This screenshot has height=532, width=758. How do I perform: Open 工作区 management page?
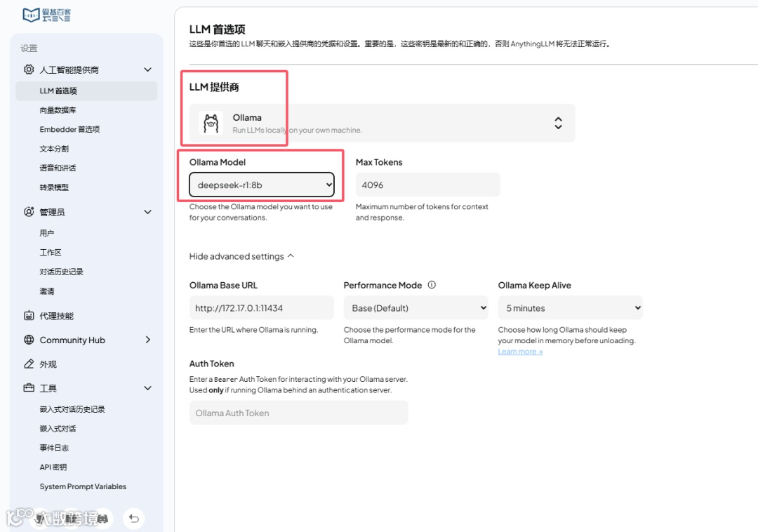pos(51,252)
